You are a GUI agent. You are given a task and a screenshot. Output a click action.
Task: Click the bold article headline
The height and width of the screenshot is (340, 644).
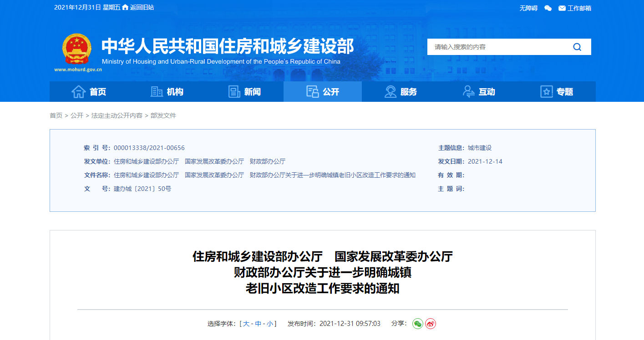click(323, 272)
